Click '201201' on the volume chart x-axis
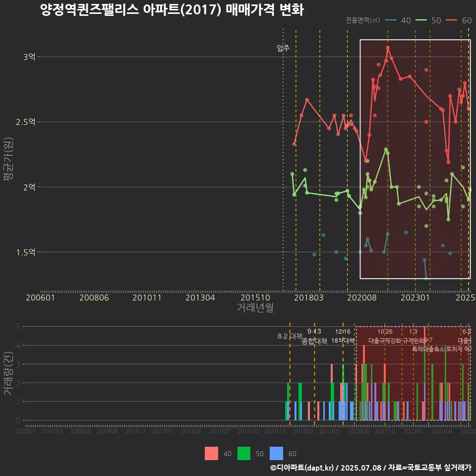 163,431
